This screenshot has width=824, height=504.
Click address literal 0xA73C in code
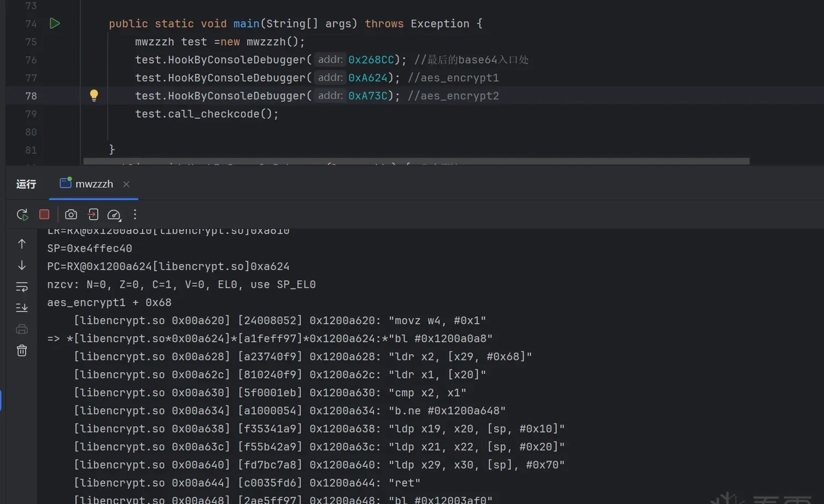pos(367,96)
